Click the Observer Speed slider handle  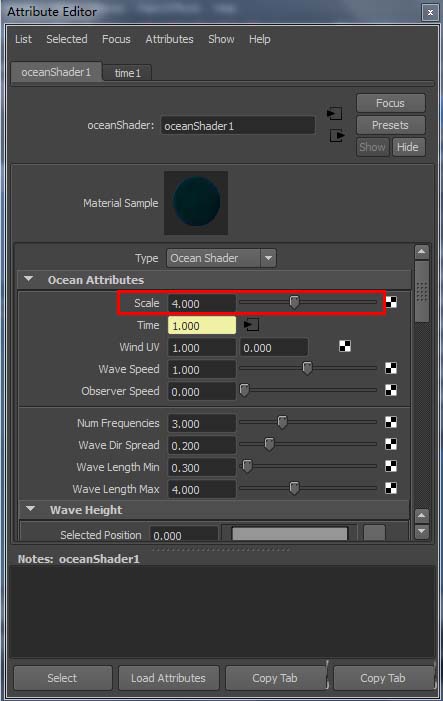point(244,390)
